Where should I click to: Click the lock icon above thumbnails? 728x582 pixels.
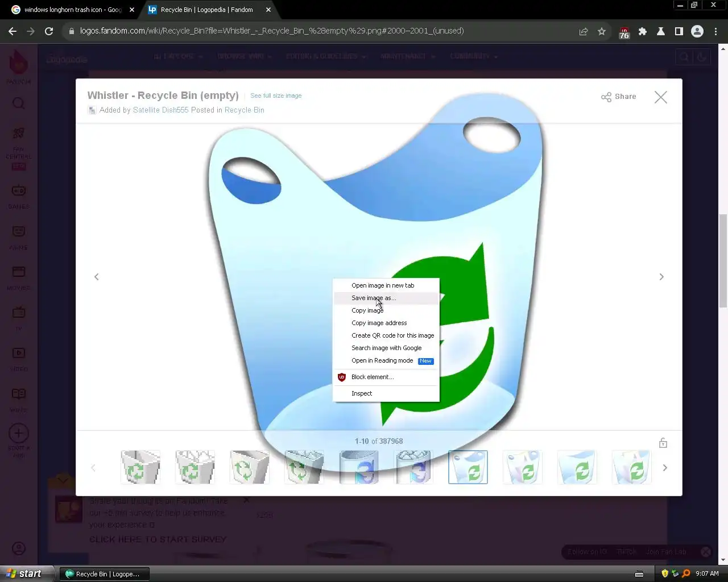[x=663, y=443]
